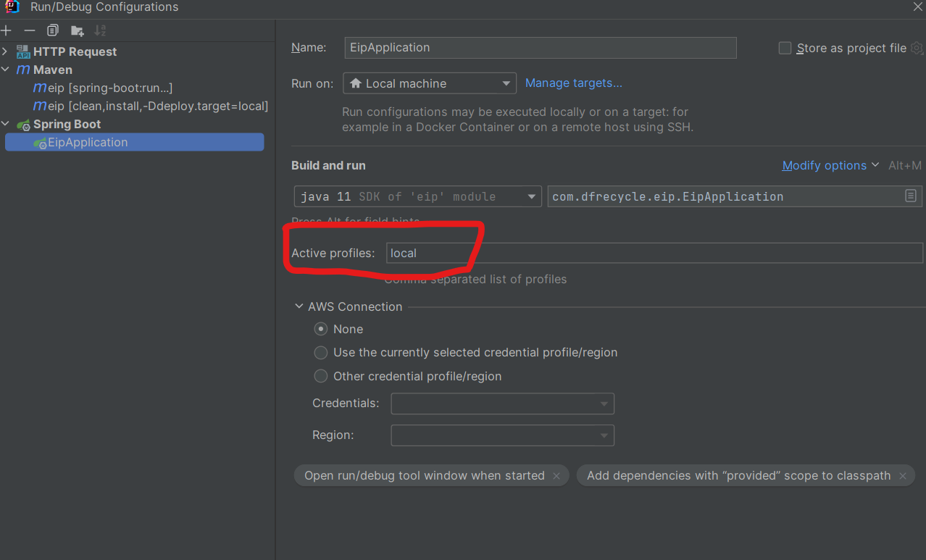Open the Run on Local machine dropdown

click(x=429, y=83)
